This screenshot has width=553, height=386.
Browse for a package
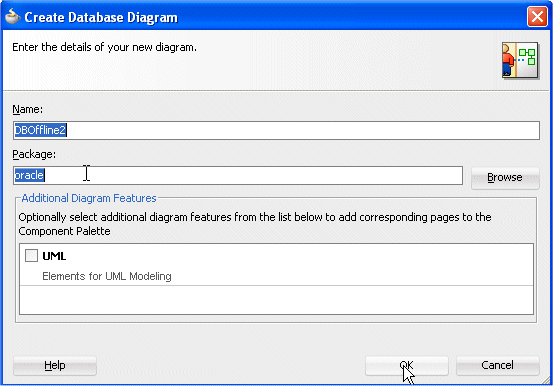[505, 177]
